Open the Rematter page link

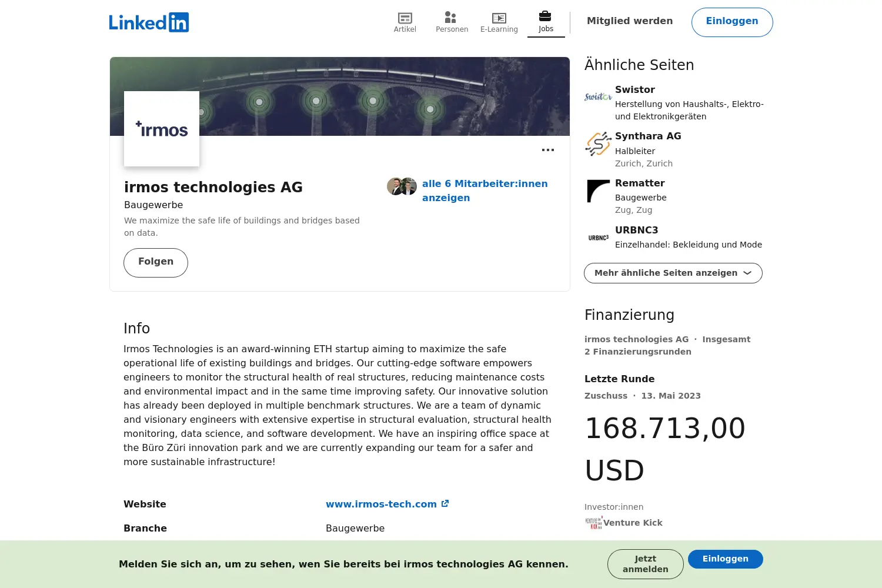(640, 183)
